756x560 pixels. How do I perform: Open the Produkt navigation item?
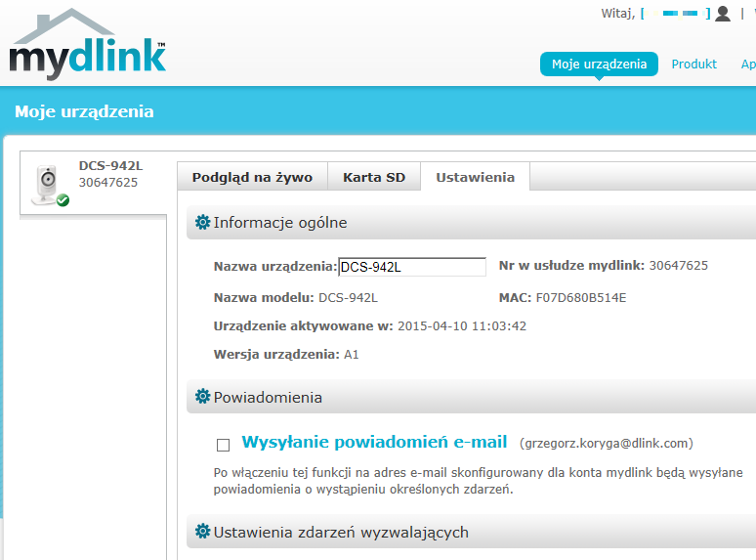pyautogui.click(x=693, y=65)
